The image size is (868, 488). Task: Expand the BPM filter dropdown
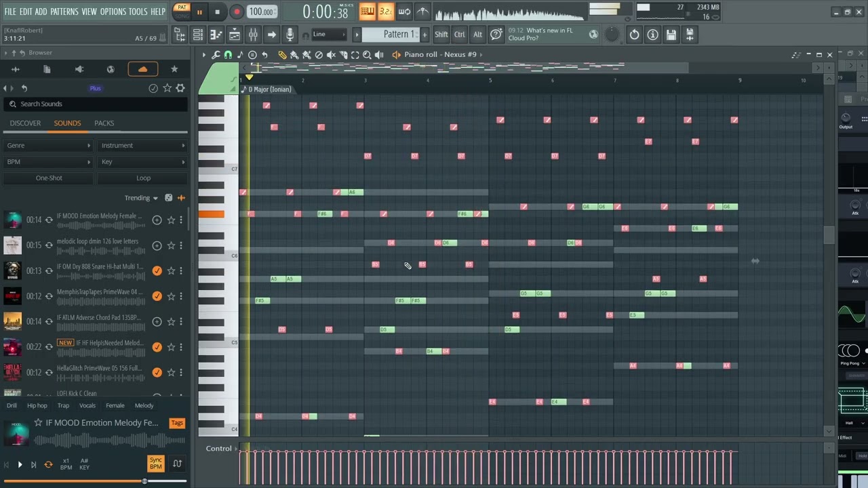(x=49, y=162)
